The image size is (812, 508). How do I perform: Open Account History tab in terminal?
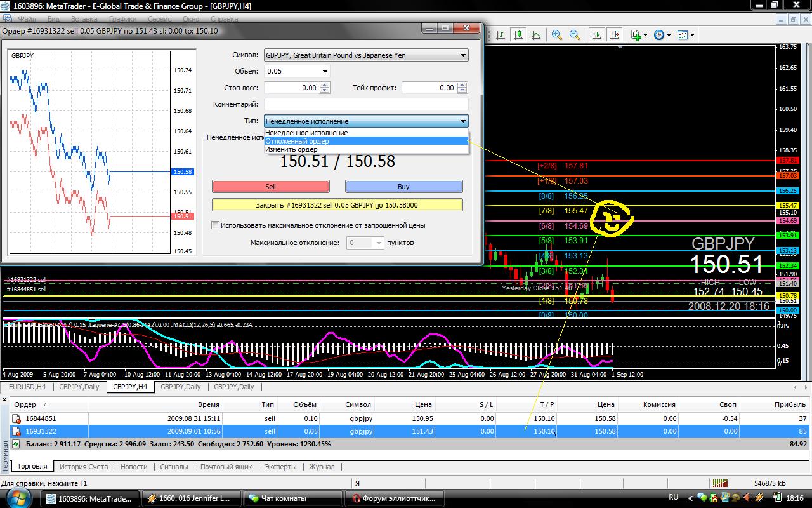(84, 466)
